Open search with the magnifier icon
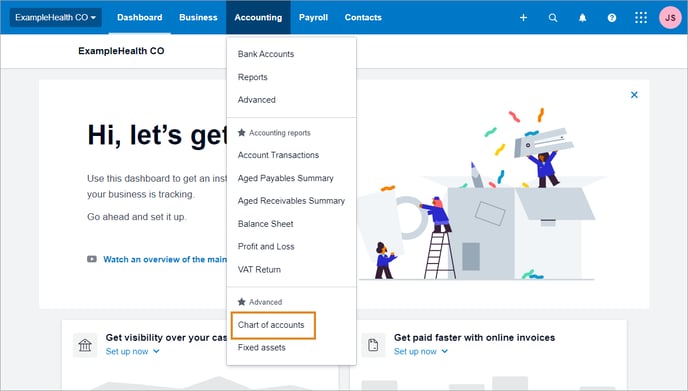Screen dimensions: 688x391 (x=553, y=18)
